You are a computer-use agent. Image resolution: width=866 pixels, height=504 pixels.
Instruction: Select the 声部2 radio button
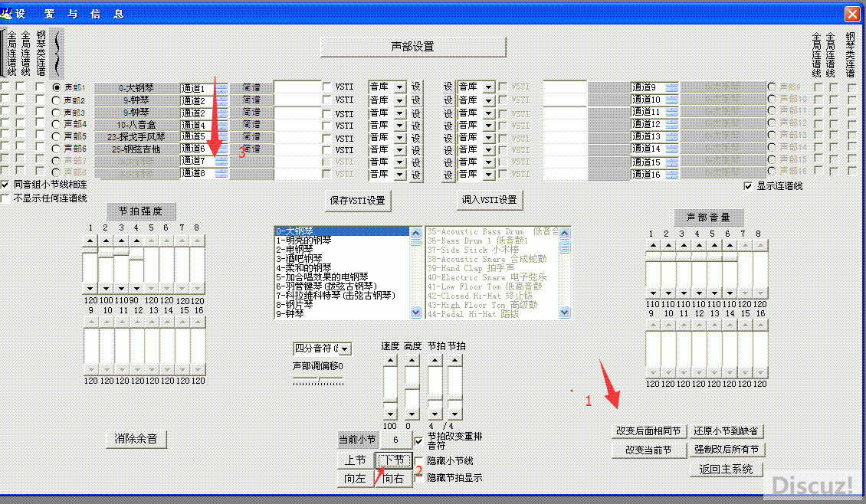[57, 100]
